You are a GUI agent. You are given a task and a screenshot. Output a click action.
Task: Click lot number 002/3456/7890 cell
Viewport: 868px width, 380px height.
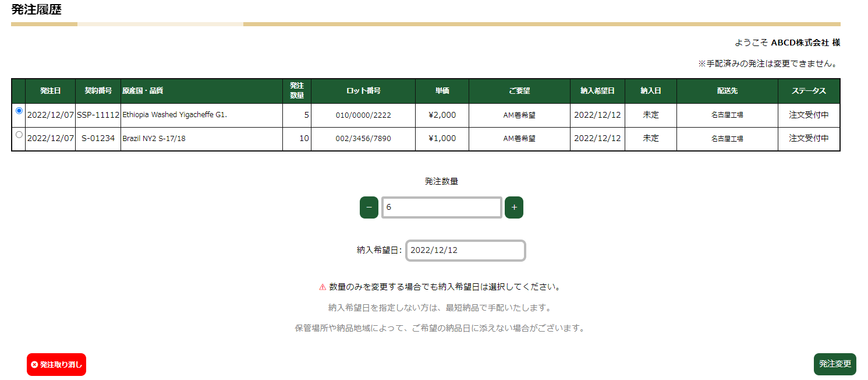[363, 139]
